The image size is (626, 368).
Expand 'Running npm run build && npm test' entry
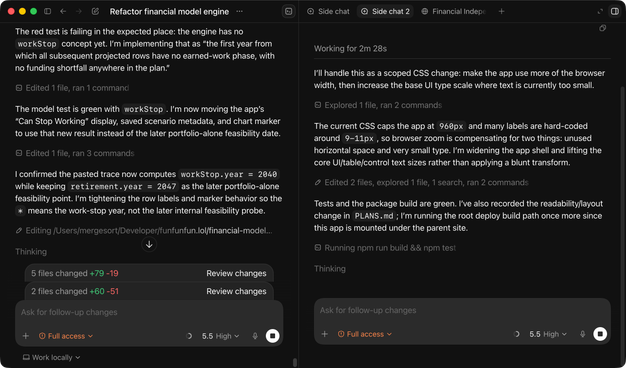coord(385,248)
